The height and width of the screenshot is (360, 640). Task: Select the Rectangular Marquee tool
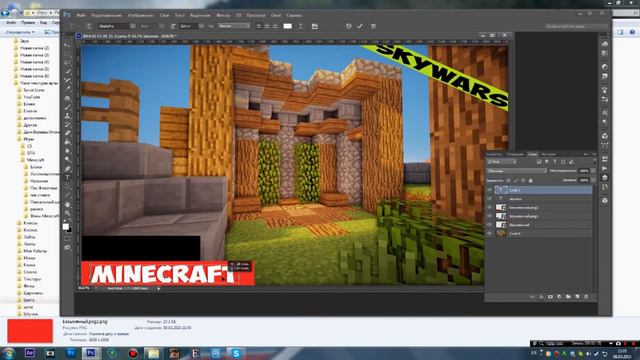tap(67, 54)
